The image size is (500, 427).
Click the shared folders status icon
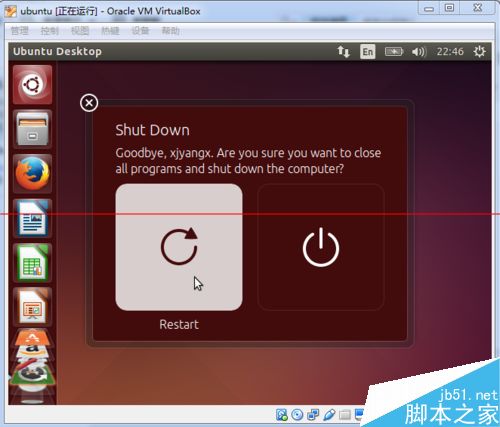(x=345, y=415)
